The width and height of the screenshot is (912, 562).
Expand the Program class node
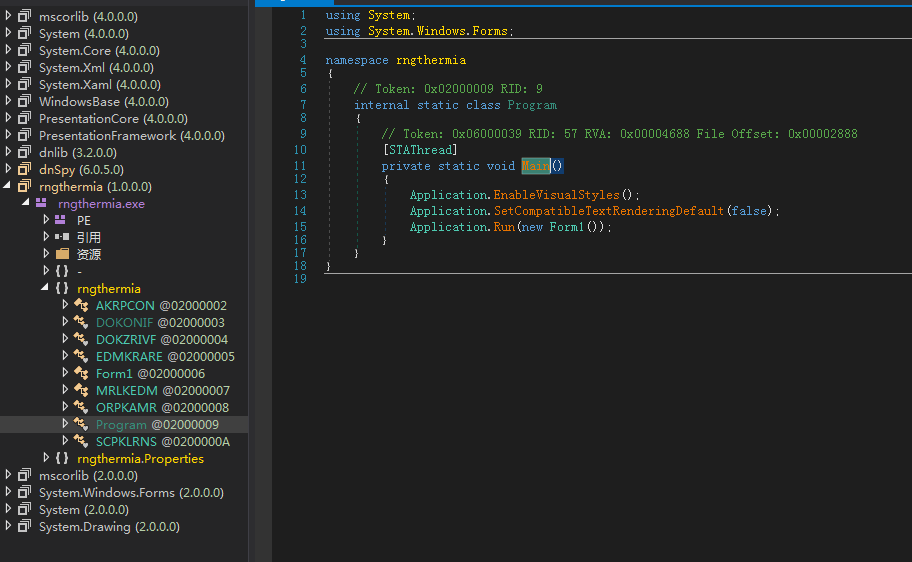[x=65, y=424]
